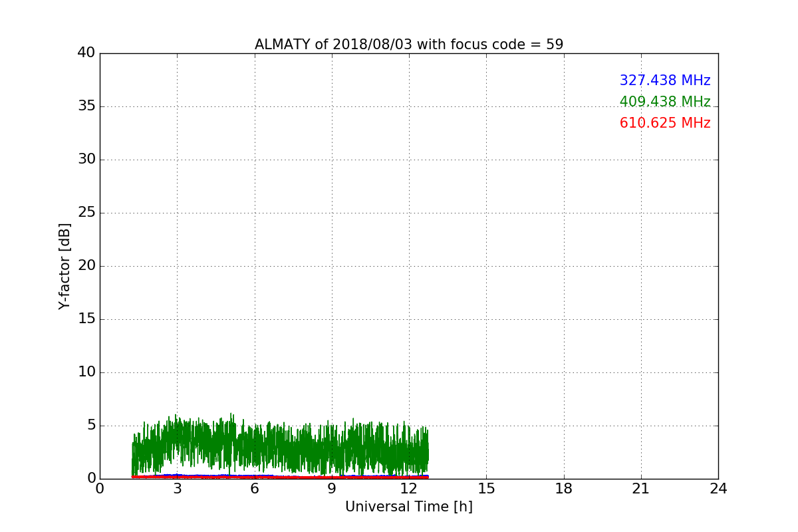Screen dimensions: 798x532
Task: Click the 15 tick label on y-axis
Action: [x=86, y=319]
